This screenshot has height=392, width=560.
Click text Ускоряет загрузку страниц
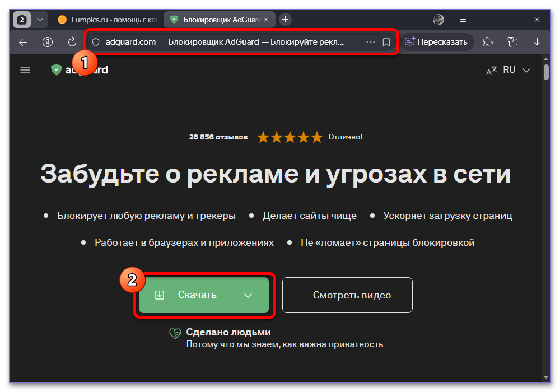[x=448, y=216]
